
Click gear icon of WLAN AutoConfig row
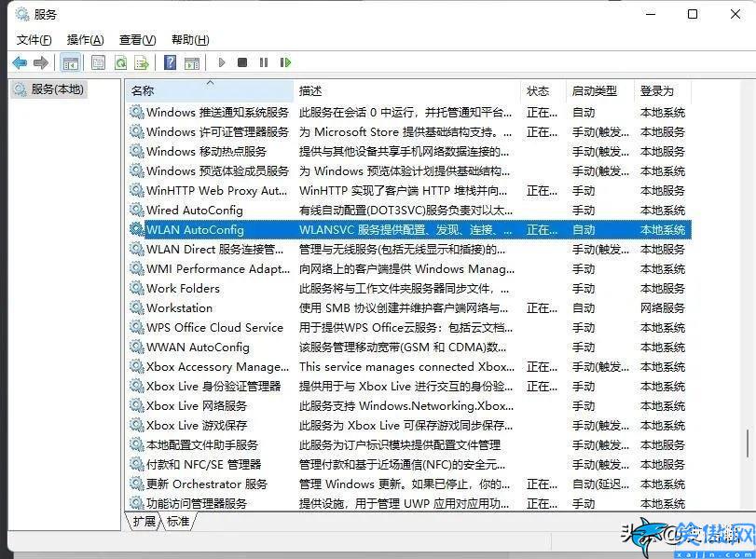[137, 229]
